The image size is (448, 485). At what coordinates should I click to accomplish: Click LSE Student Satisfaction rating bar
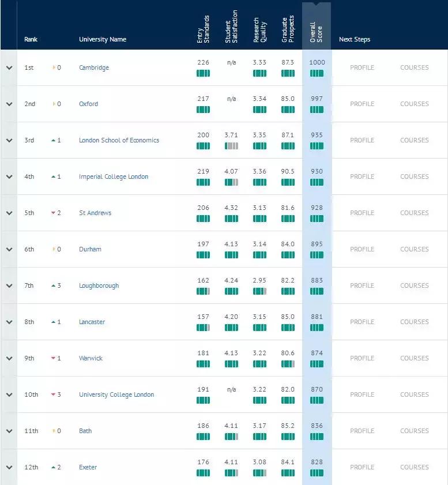tap(231, 146)
